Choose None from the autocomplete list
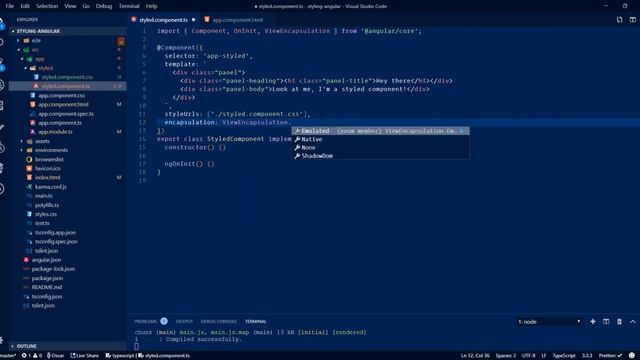The width and height of the screenshot is (640, 360). (380, 147)
